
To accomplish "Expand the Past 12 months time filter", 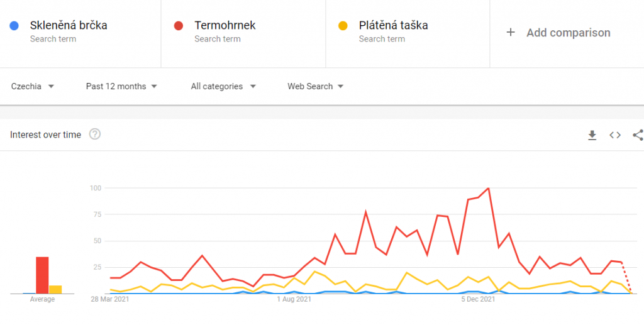I will click(121, 87).
